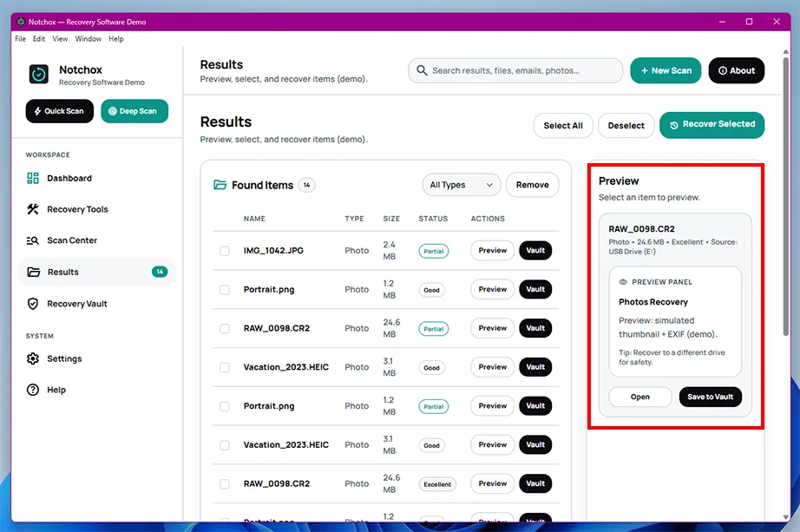The height and width of the screenshot is (532, 800).
Task: Click the Notchox logo icon in sidebar
Action: [39, 75]
